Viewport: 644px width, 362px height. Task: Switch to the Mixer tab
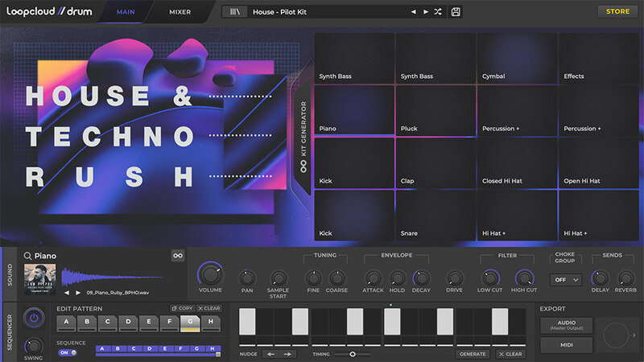click(180, 12)
